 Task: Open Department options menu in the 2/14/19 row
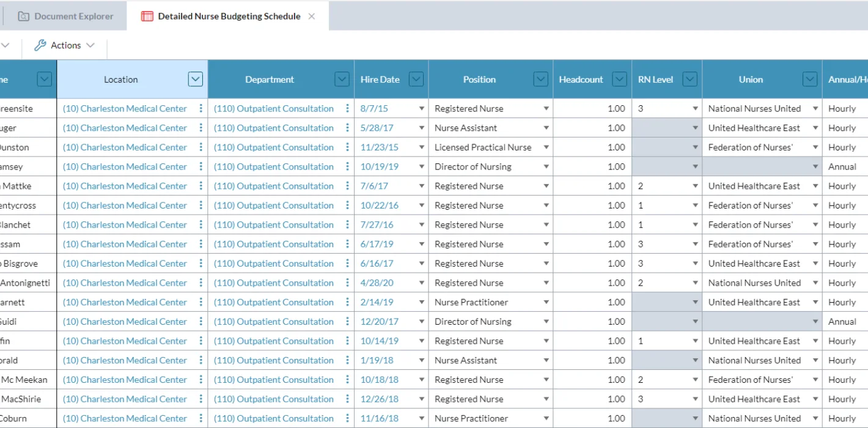tap(347, 302)
